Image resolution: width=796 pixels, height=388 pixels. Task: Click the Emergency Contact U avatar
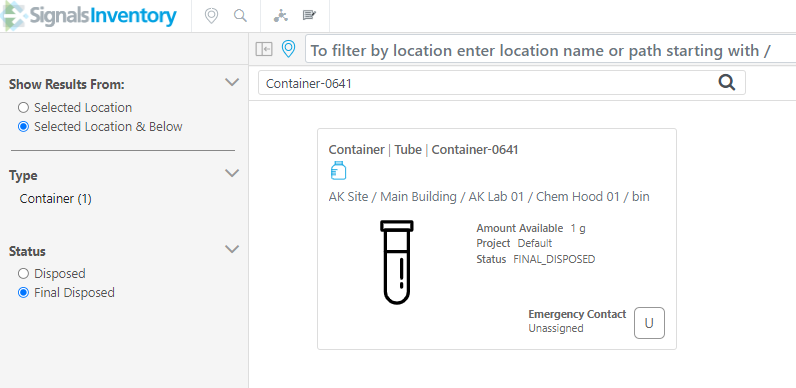[x=649, y=323]
